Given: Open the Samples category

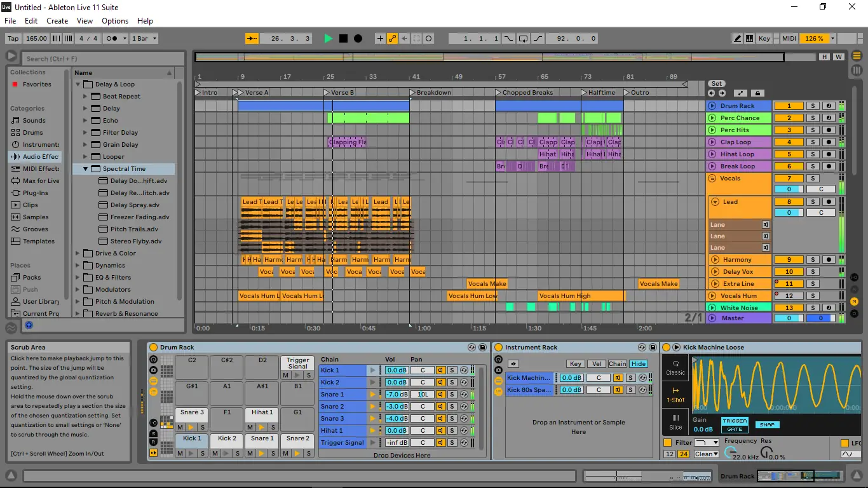Looking at the screenshot, I should [36, 217].
